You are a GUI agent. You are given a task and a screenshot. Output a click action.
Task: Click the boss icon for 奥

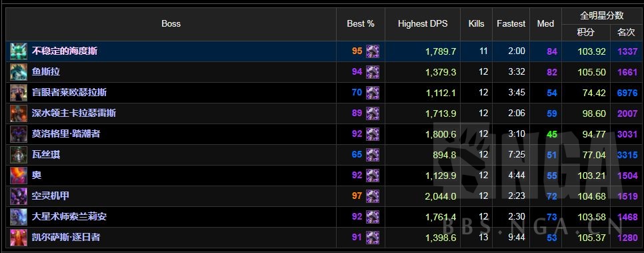point(19,176)
